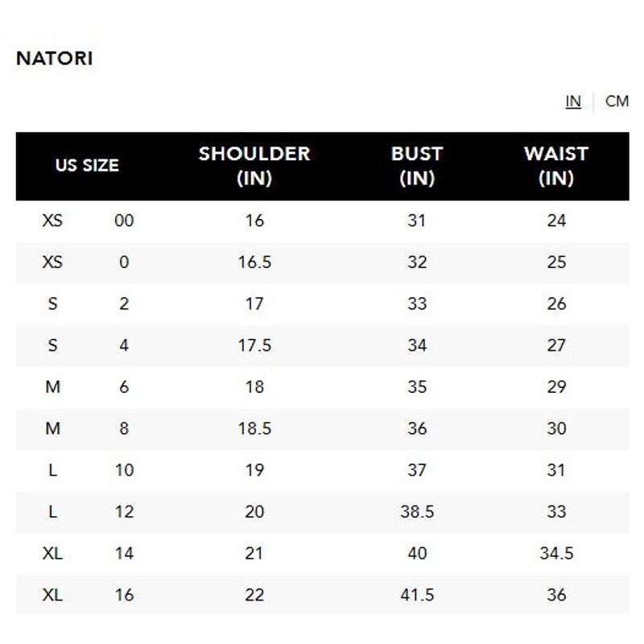Click the 38.5 bust measurement cell
The image size is (644, 644).
pos(417,512)
